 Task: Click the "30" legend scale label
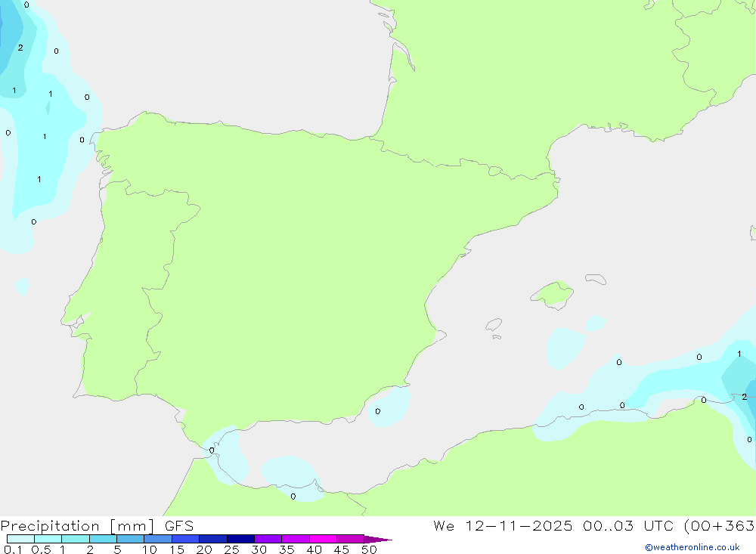pyautogui.click(x=259, y=549)
